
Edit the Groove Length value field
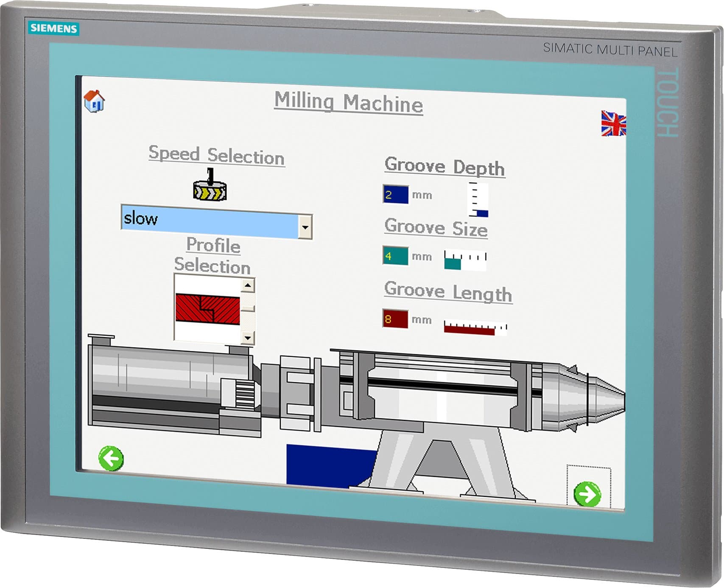point(395,319)
